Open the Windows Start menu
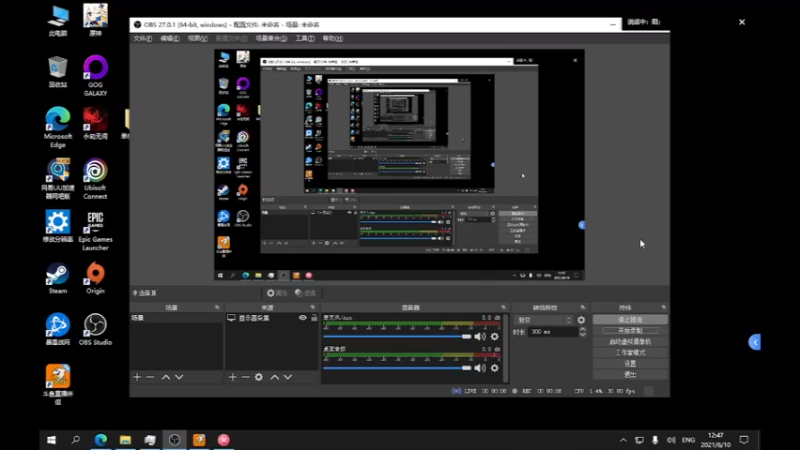The width and height of the screenshot is (800, 450). pyautogui.click(x=51, y=440)
